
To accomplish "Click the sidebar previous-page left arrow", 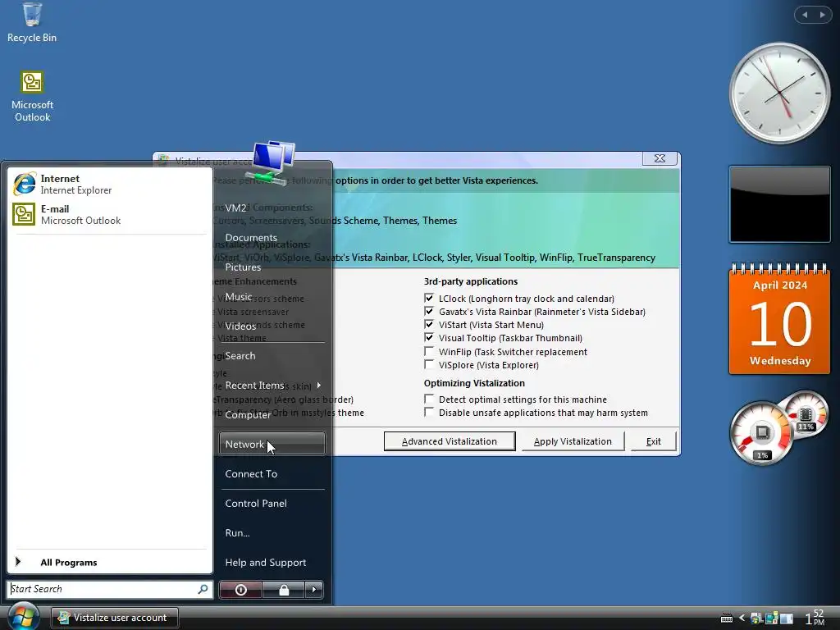I will [805, 15].
